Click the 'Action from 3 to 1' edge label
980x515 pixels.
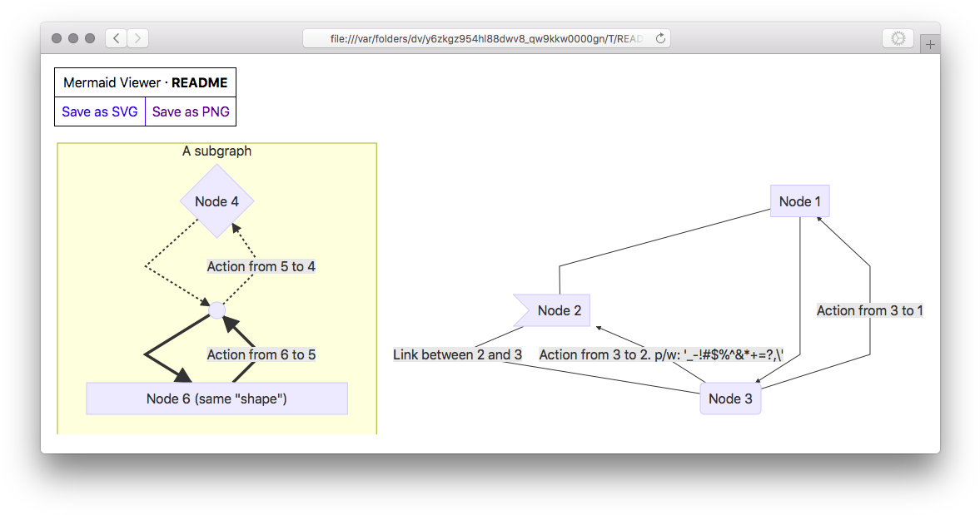pos(870,310)
